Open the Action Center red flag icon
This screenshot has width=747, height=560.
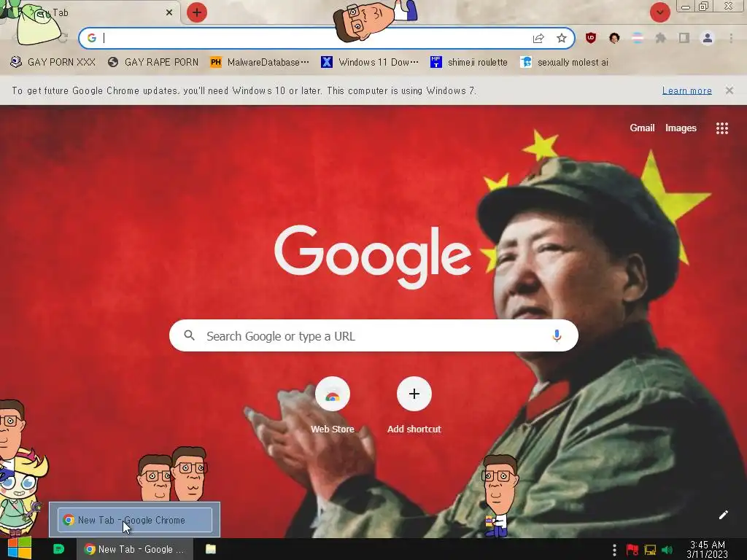(632, 550)
